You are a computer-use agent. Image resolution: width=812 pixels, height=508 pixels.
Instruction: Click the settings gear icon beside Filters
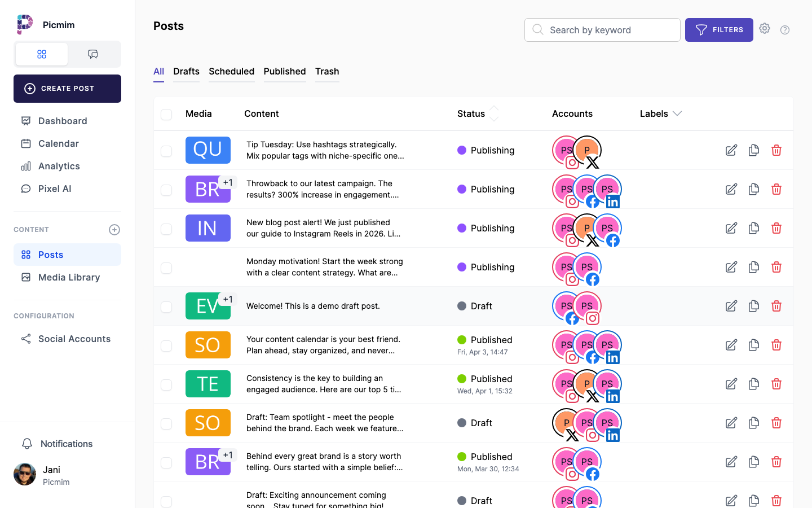point(764,29)
